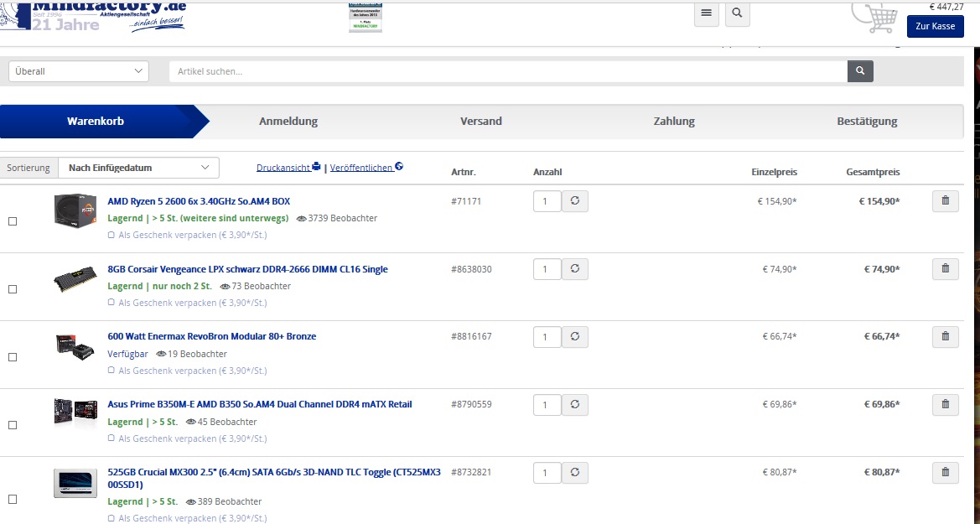Open the Nach Einfügedatum sorting dropdown
This screenshot has height=524, width=980.
139,168
